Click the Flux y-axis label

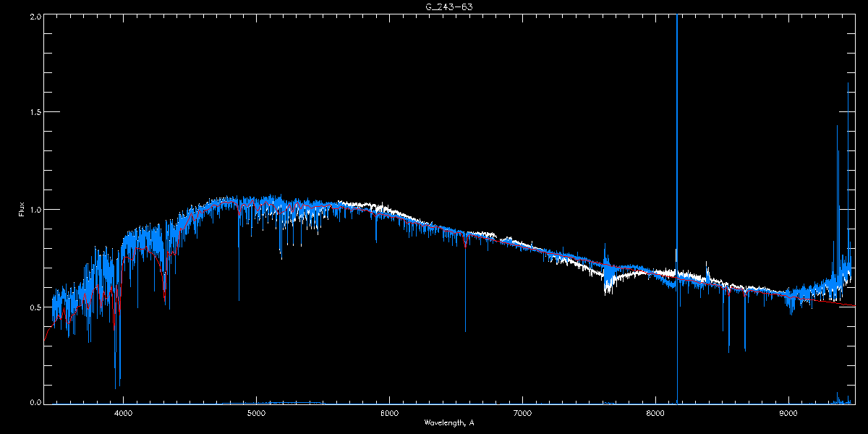pyautogui.click(x=22, y=209)
